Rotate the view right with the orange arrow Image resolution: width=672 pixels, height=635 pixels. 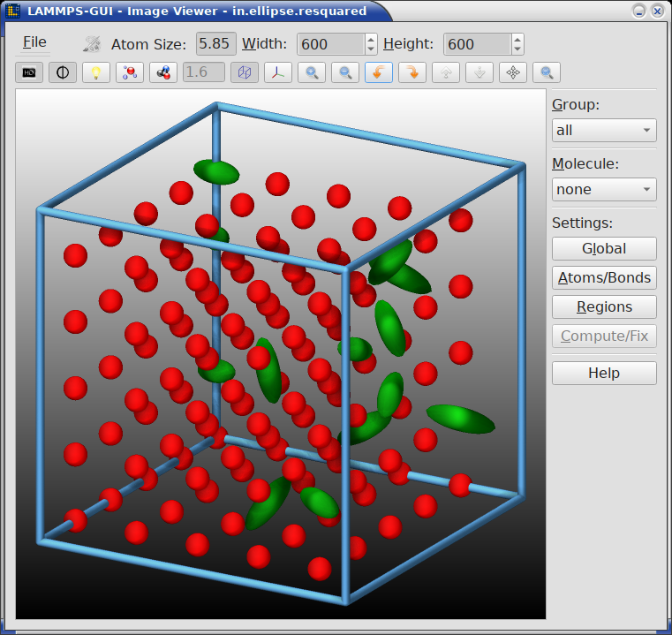tap(412, 72)
